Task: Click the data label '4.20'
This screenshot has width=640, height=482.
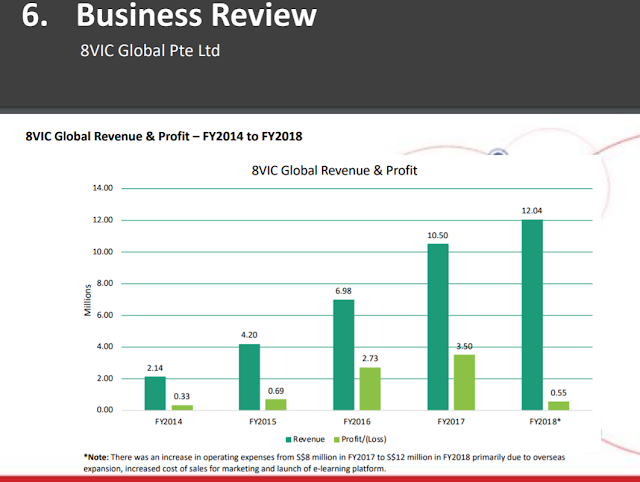Action: tap(249, 335)
